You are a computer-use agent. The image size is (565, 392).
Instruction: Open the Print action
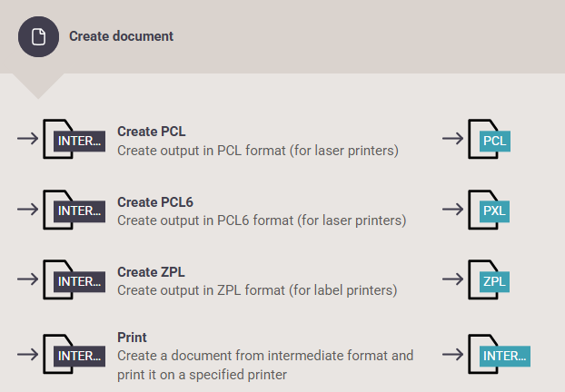tap(132, 338)
